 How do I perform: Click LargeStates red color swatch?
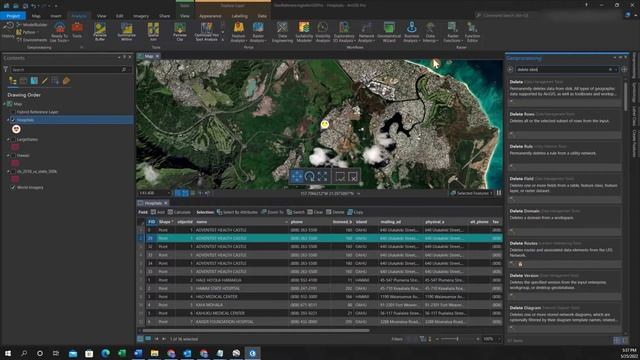click(15, 147)
